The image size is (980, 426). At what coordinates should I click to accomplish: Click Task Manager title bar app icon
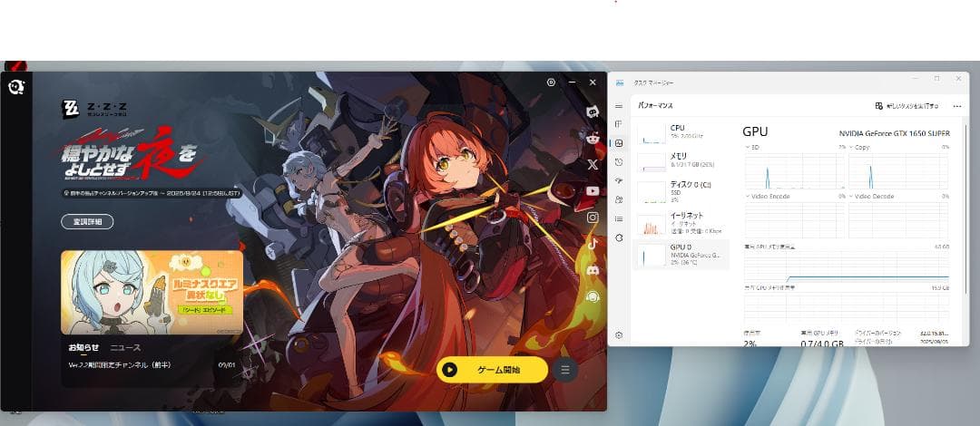pos(620,82)
